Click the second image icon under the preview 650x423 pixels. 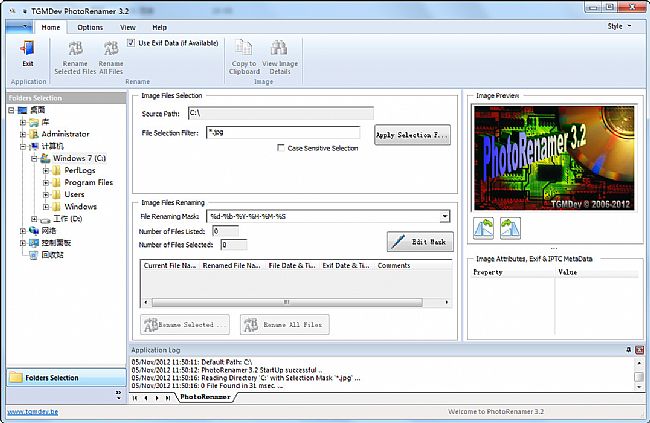[x=510, y=228]
